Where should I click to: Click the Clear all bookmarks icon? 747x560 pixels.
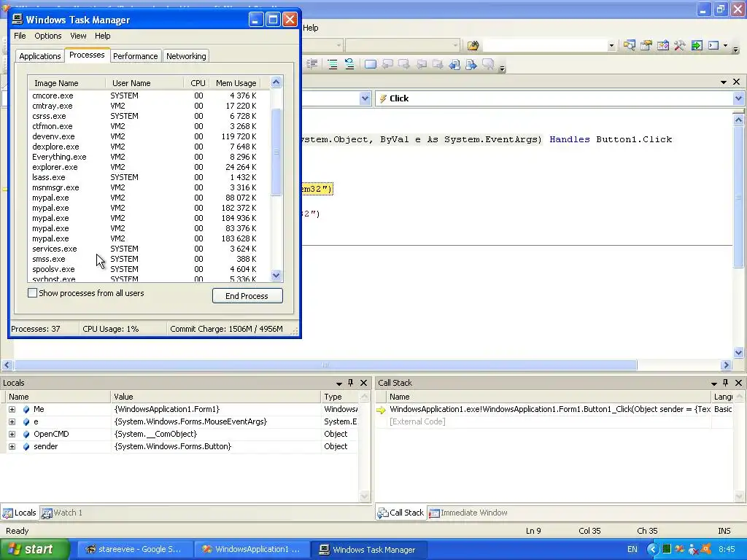click(x=488, y=64)
